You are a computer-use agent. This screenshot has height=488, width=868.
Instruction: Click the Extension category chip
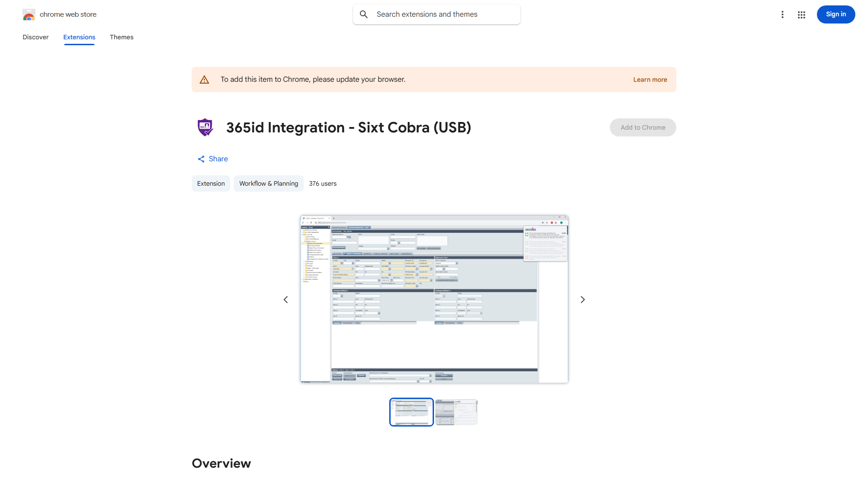[x=211, y=183]
